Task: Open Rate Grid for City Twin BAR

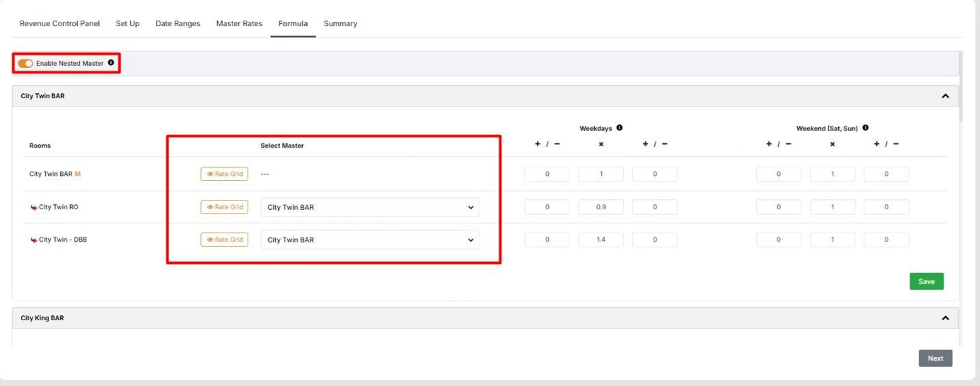Action: 224,174
